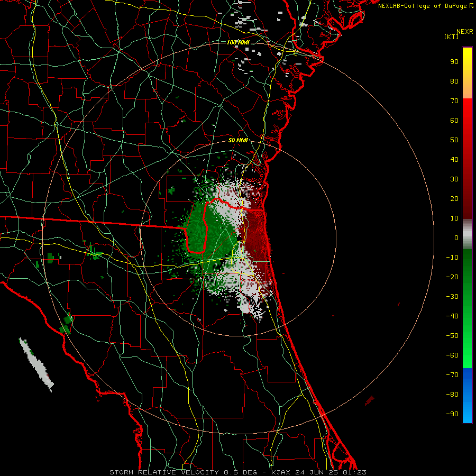The width and height of the screenshot is (476, 476).
Task: Click the 10 value on velocity scale
Action: 454,218
